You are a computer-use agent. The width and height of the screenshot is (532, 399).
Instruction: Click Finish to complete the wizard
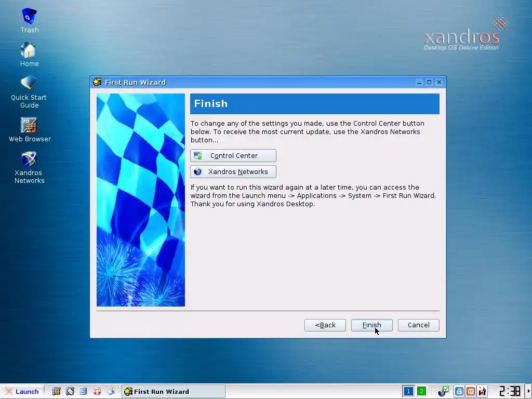tap(372, 325)
